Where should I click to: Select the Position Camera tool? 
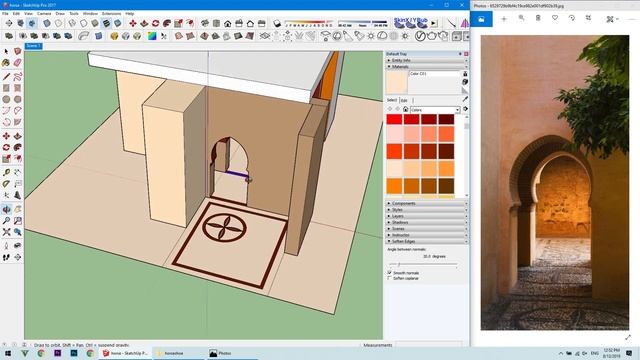[x=6, y=246]
